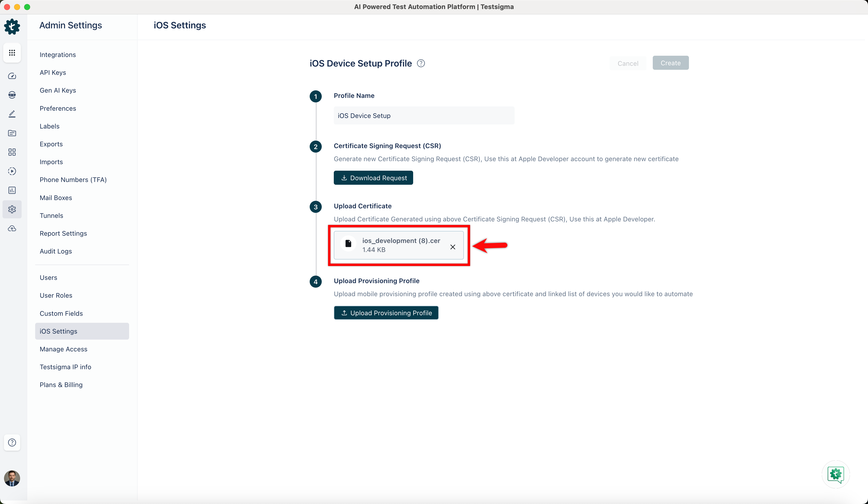Click the macOS yellow minimize button

(17, 7)
